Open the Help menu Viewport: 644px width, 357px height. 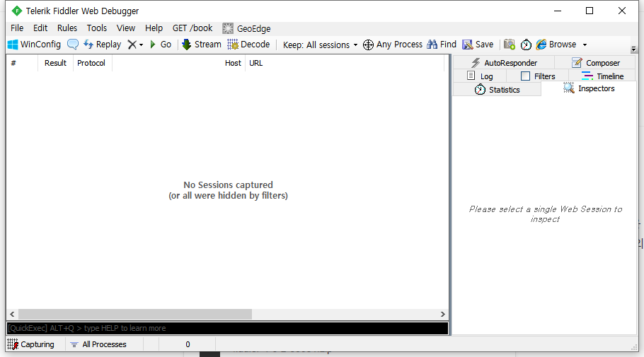(154, 28)
